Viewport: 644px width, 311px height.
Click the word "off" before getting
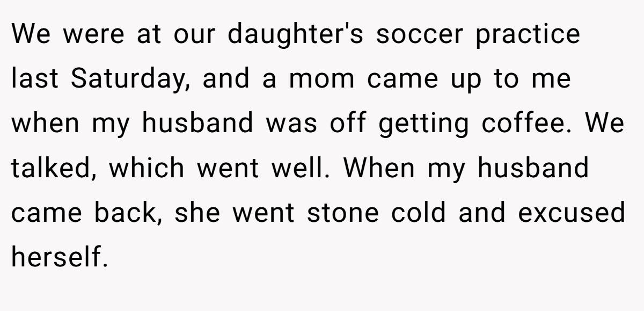coord(347,123)
